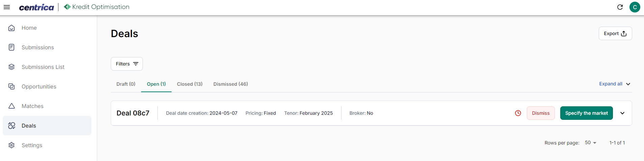Click the Submissions document icon
Screen dimensions: 644x161
pyautogui.click(x=11, y=48)
